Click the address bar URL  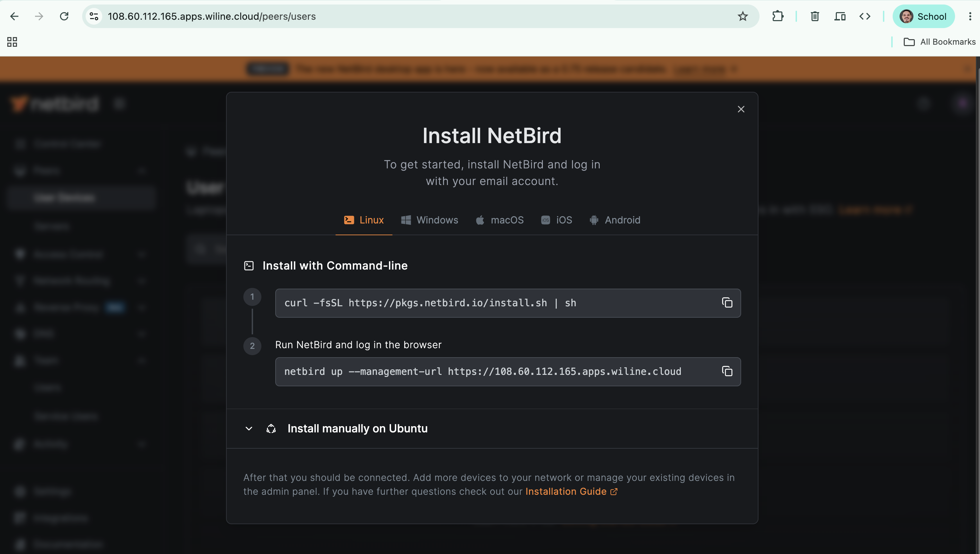point(211,16)
